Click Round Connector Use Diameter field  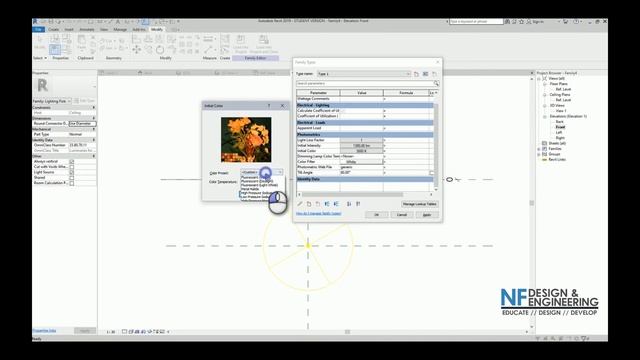(x=82, y=123)
